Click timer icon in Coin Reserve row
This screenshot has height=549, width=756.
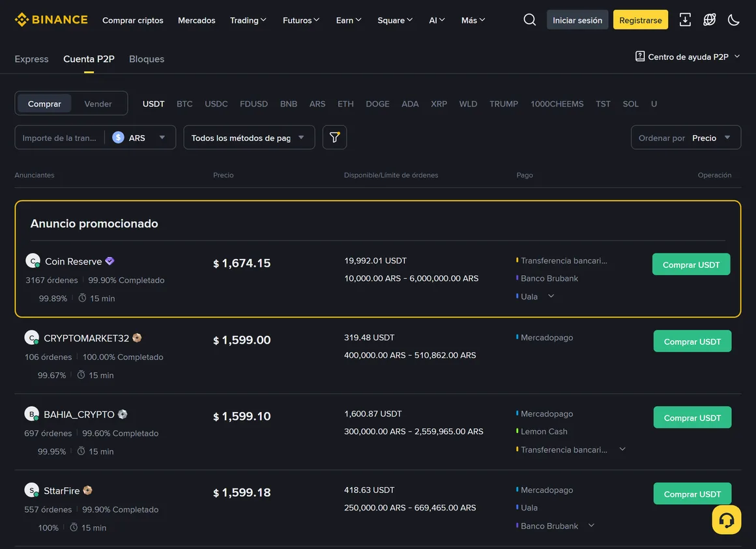[83, 298]
